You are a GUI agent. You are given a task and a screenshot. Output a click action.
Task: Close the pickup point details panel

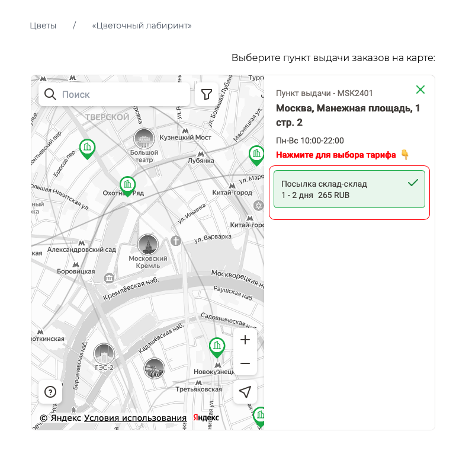click(420, 90)
